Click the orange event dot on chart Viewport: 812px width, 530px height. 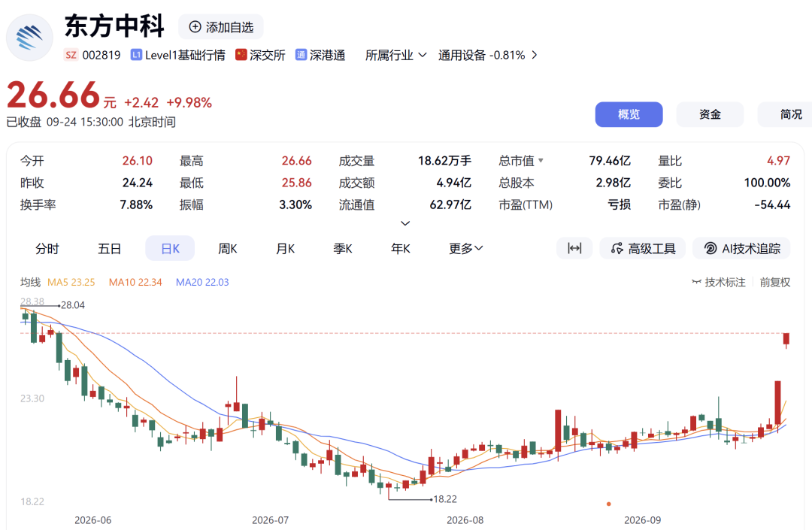coord(608,504)
